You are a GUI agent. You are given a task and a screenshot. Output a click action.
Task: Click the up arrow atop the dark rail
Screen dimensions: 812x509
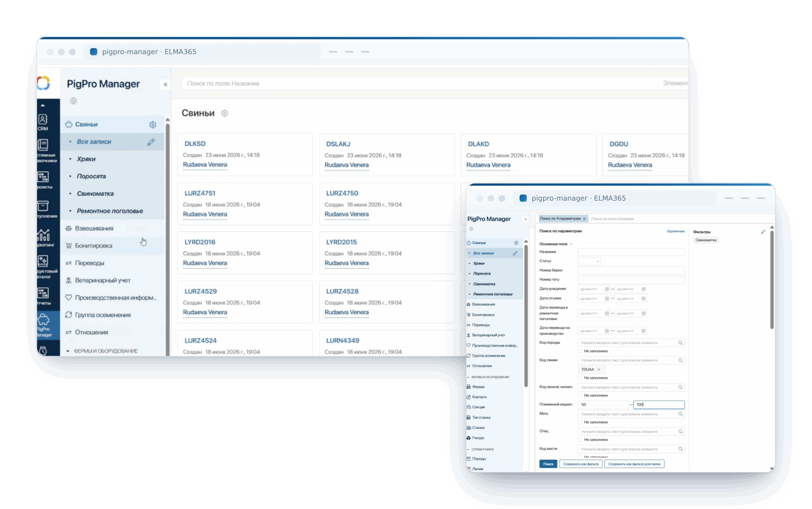(43, 105)
